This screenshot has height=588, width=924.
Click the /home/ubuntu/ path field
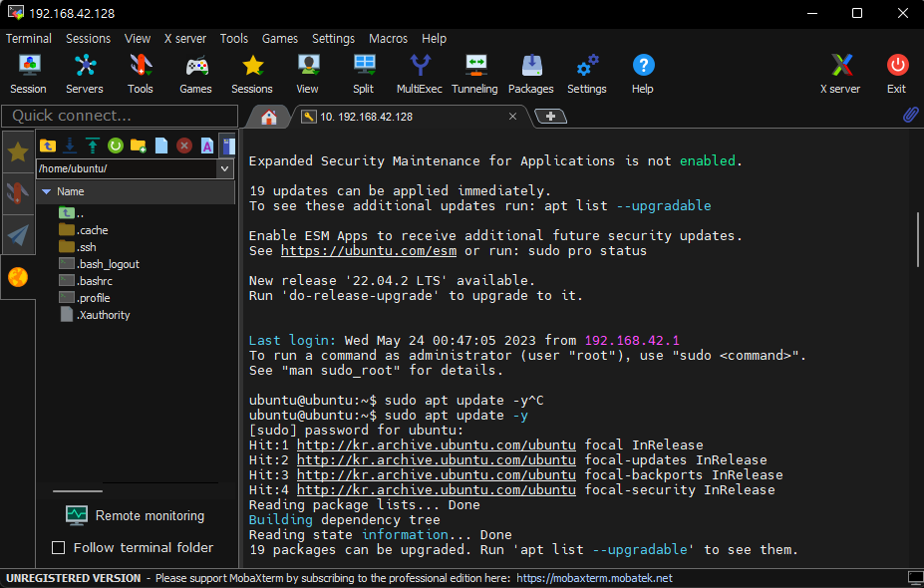(127, 168)
